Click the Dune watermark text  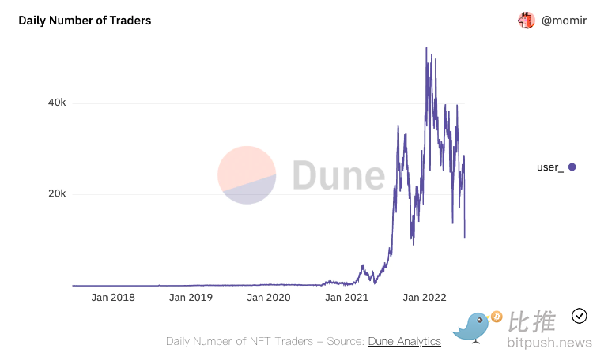coord(338,175)
